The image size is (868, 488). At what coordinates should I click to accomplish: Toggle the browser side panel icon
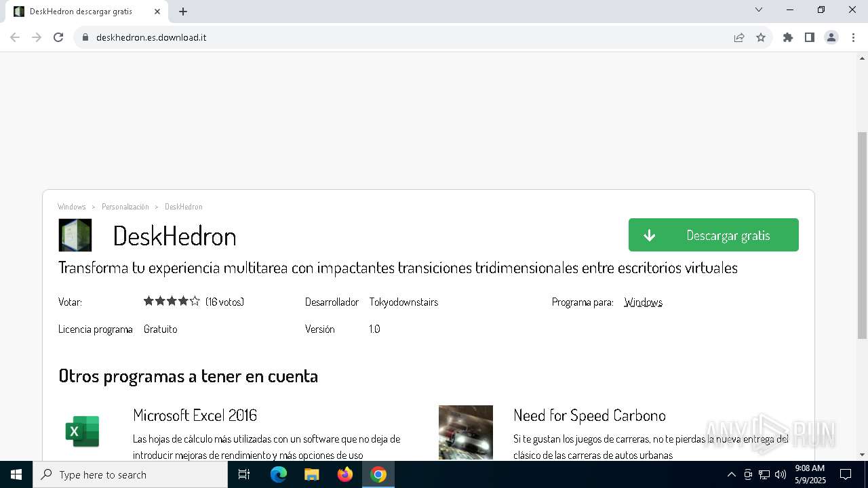point(810,37)
